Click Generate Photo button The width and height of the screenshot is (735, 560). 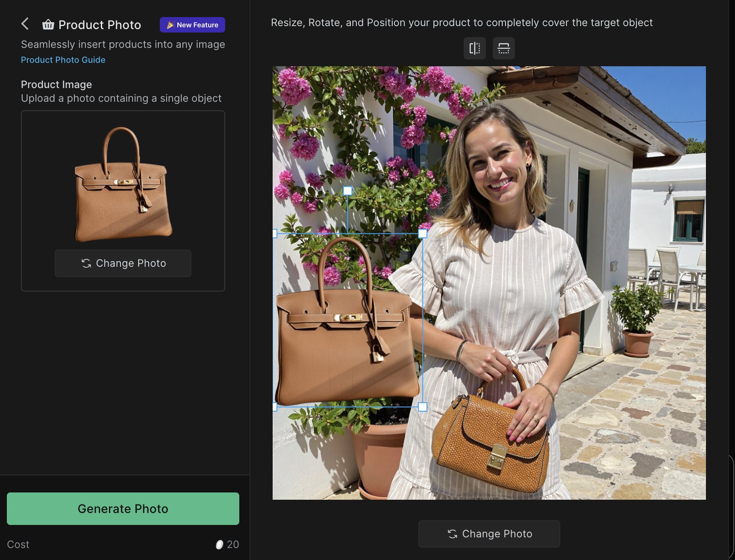(x=123, y=509)
